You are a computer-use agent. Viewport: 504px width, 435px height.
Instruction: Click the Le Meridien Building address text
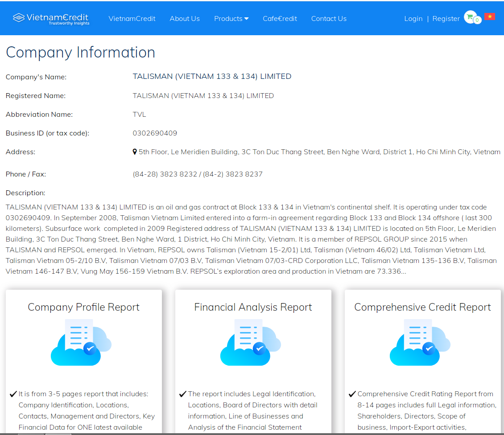[x=319, y=152]
